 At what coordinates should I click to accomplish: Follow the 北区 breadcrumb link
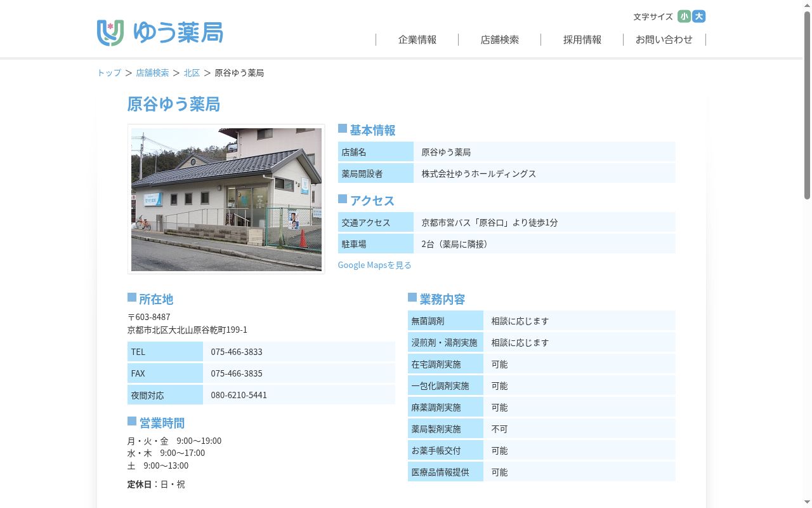point(192,73)
